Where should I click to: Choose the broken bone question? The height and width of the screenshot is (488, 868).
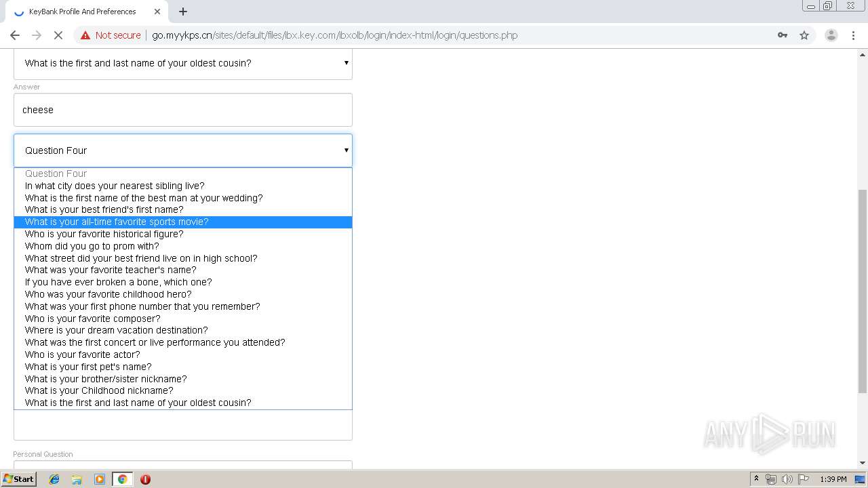click(x=183, y=282)
